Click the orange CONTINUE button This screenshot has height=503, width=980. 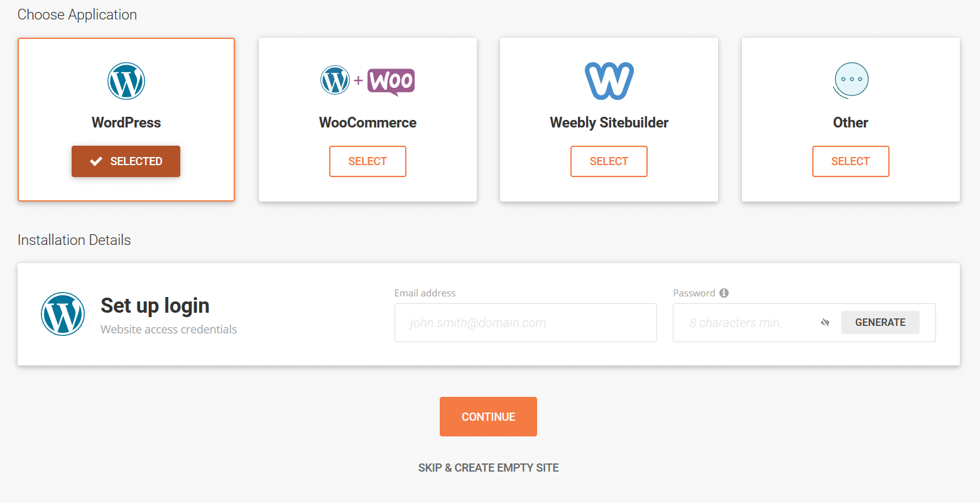[x=488, y=416]
